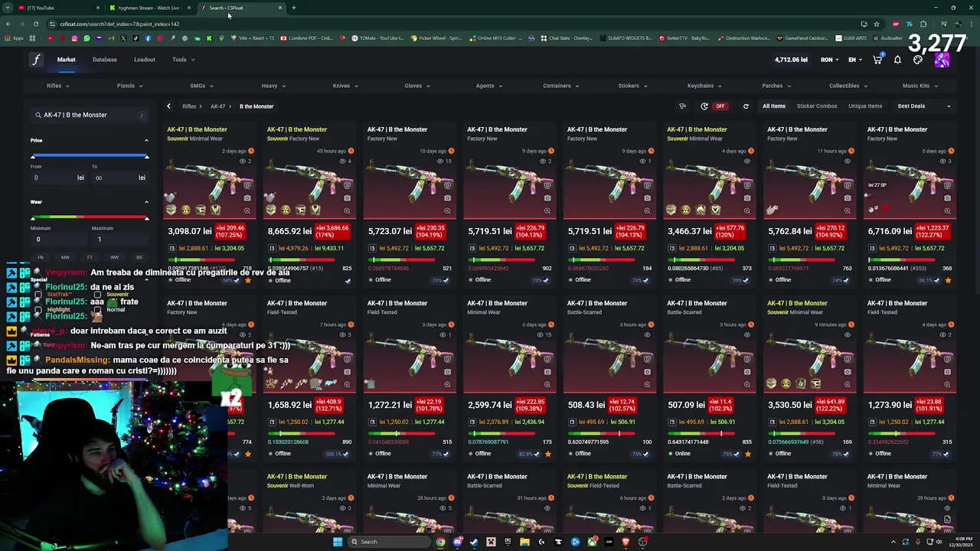This screenshot has height=551, width=980.
Task: Expand the Stickers category menu
Action: [632, 86]
